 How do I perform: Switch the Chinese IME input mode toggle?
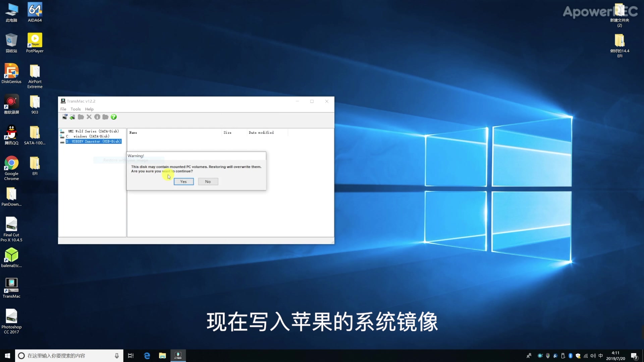601,356
